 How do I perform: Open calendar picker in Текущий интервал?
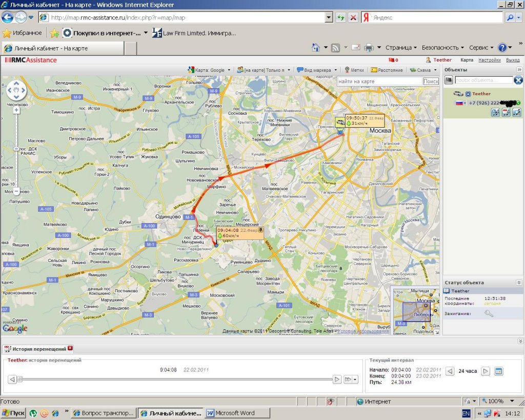click(498, 371)
